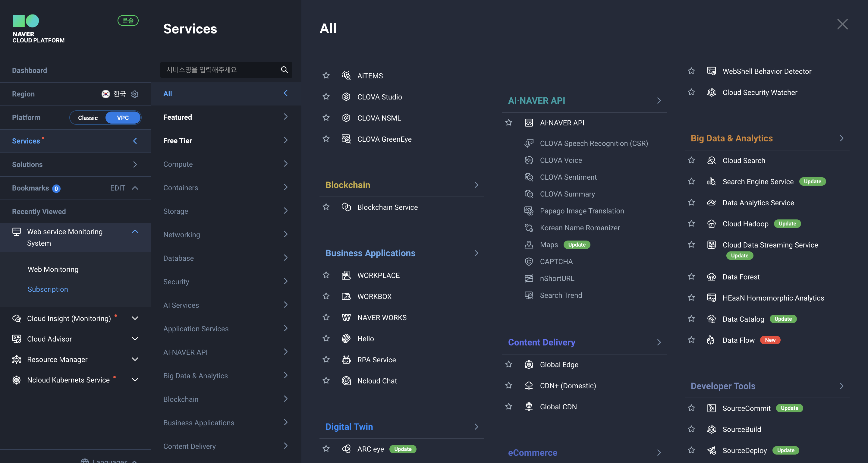Toggle the star for Global Edge
This screenshot has height=463, width=868.
(x=508, y=364)
